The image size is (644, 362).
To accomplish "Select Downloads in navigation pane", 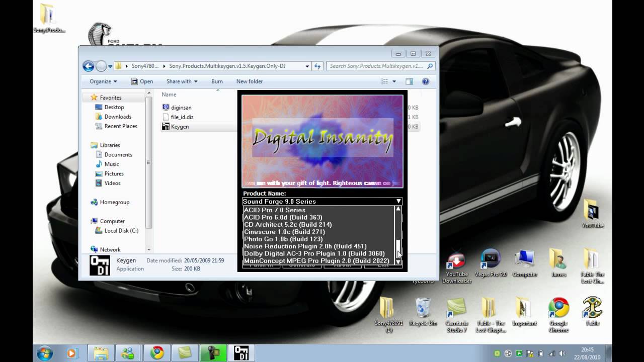I will (113, 117).
